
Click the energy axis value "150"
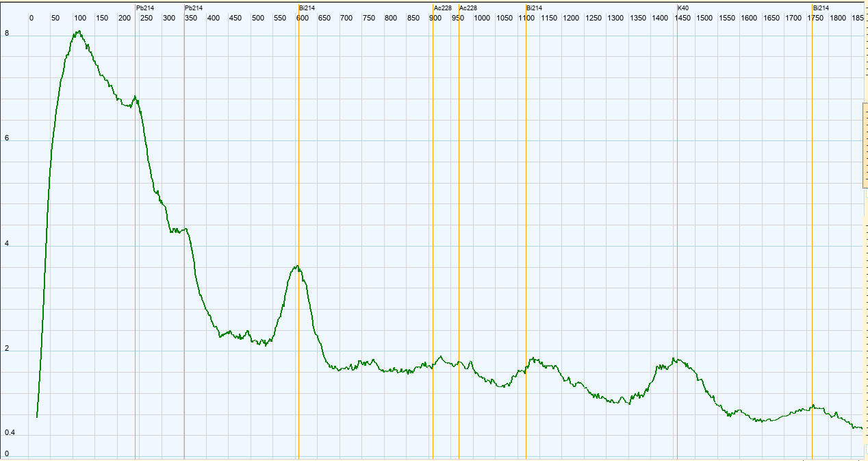tap(102, 18)
